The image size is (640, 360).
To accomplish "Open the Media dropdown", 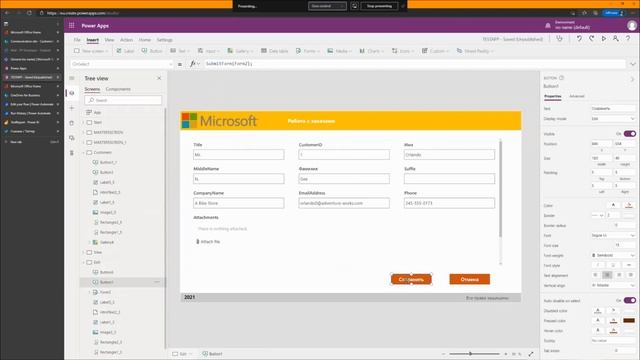I will [x=340, y=51].
